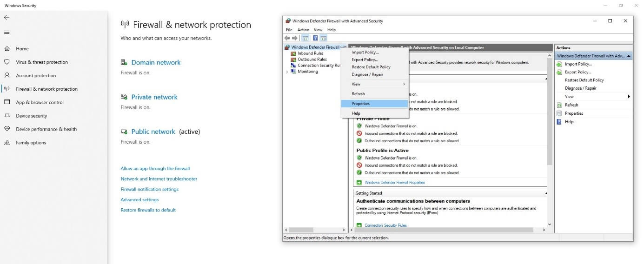Click Refresh in the Actions pane

pos(571,105)
